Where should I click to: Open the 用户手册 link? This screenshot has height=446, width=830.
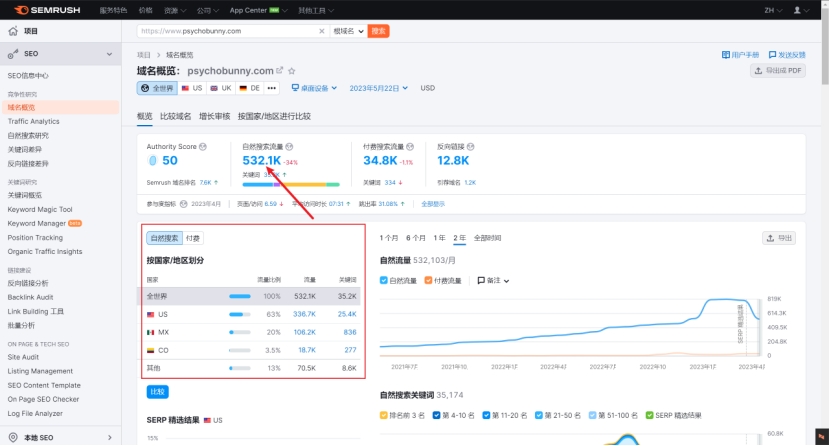(x=740, y=54)
